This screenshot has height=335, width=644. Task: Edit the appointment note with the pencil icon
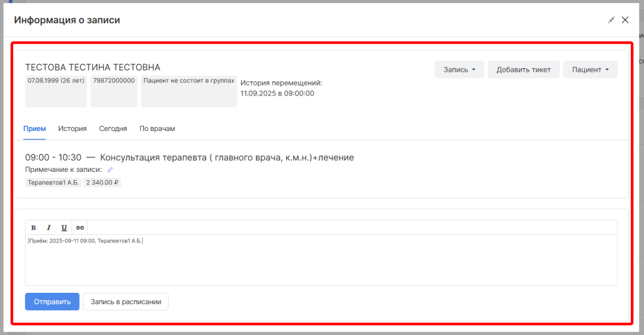(110, 169)
